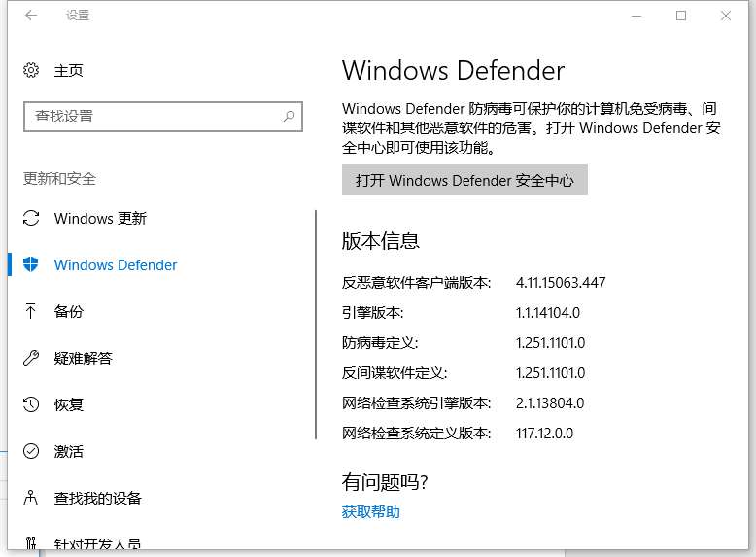Screen dimensions: 756x557
Task: Select Windows 更新 in the sidebar
Action: coord(100,218)
